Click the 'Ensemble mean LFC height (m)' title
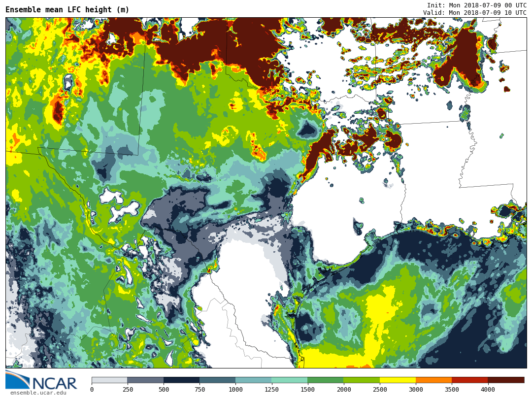The width and height of the screenshot is (532, 399). pyautogui.click(x=67, y=10)
